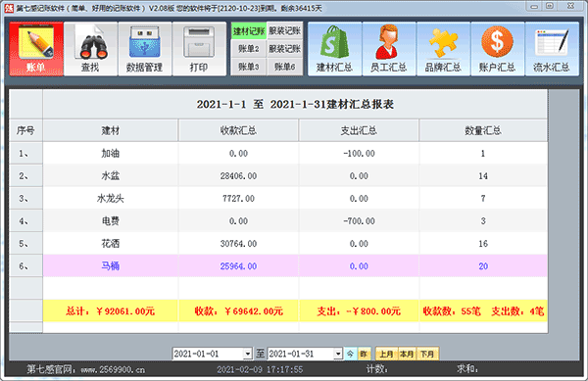Switch to the green 建材记账 tab
This screenshot has width=588, height=381.
tap(249, 30)
